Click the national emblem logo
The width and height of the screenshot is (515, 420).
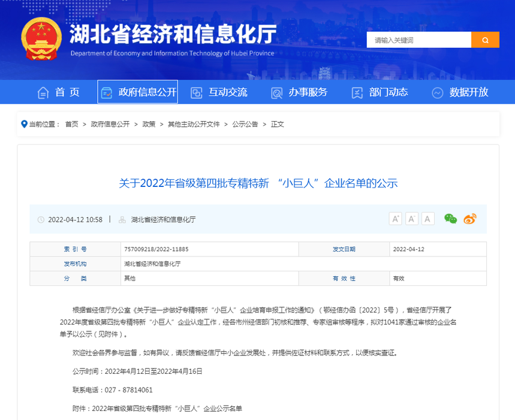coord(41,38)
